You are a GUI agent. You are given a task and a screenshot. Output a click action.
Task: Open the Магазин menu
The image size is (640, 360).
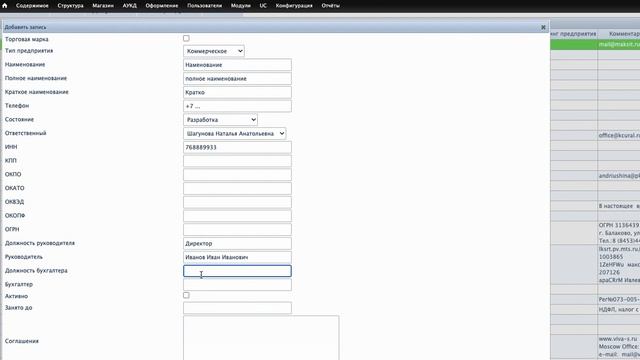point(103,6)
